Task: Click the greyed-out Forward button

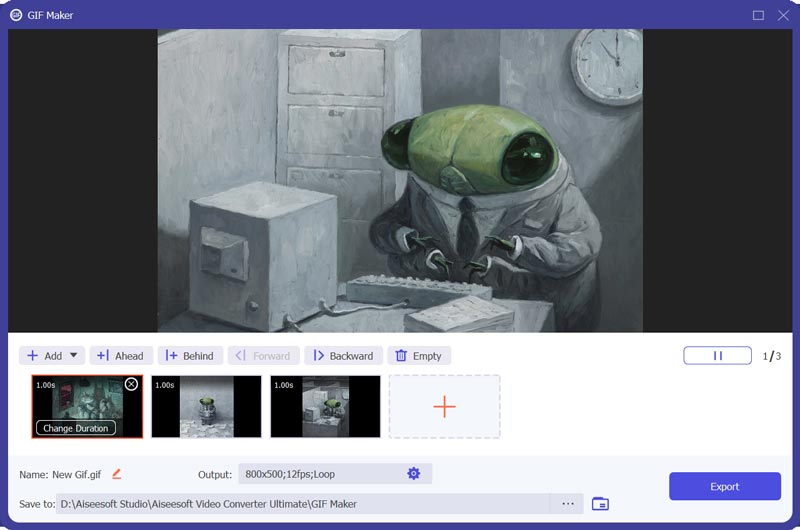Action: click(263, 356)
